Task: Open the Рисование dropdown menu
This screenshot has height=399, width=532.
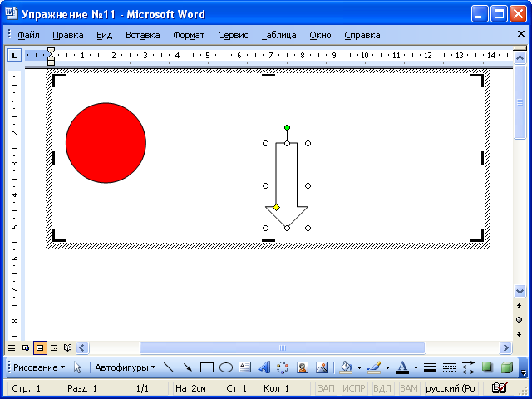Action: [39, 367]
